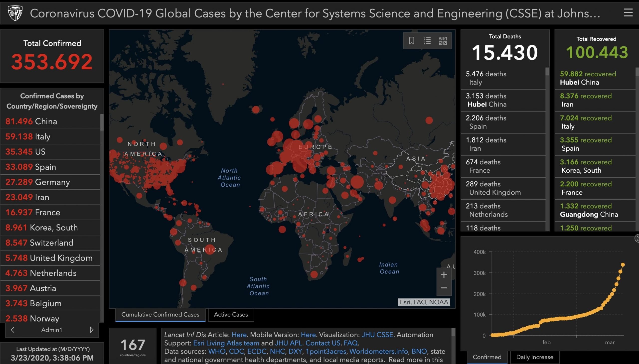Select the Confirmed chart tab
Image resolution: width=639 pixels, height=364 pixels.
point(487,357)
